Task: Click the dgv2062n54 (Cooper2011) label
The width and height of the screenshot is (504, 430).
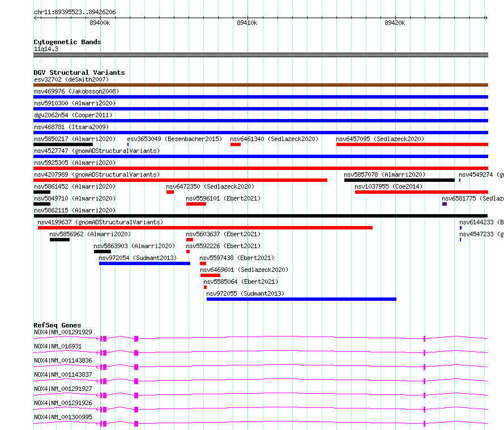Action: (x=73, y=115)
